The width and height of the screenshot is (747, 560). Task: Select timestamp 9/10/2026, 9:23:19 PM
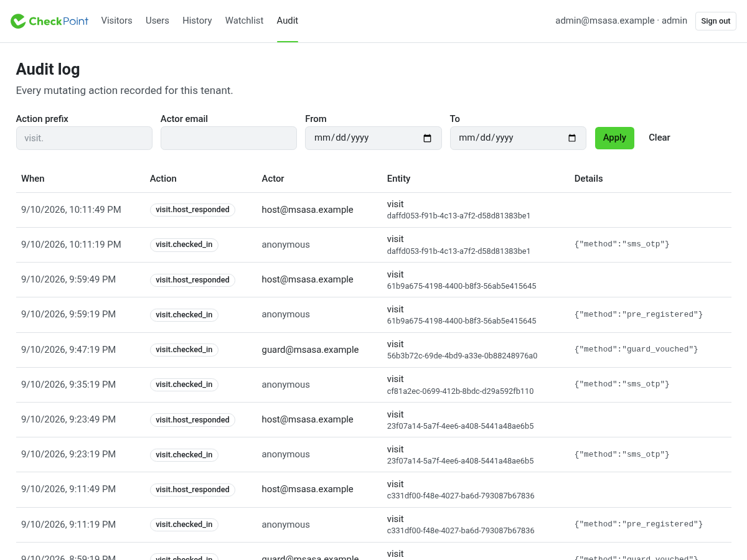[68, 454]
